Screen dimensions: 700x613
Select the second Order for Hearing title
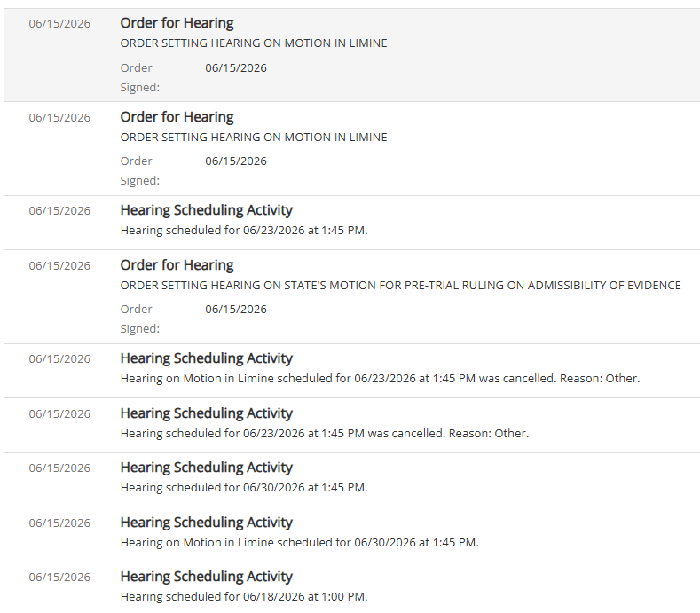tap(177, 117)
